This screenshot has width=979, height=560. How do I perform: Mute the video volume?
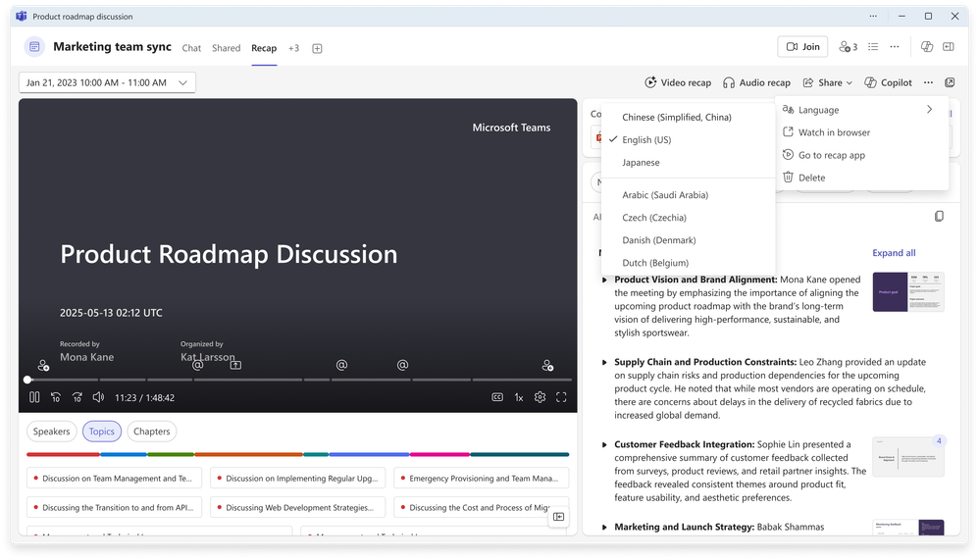[x=98, y=397]
